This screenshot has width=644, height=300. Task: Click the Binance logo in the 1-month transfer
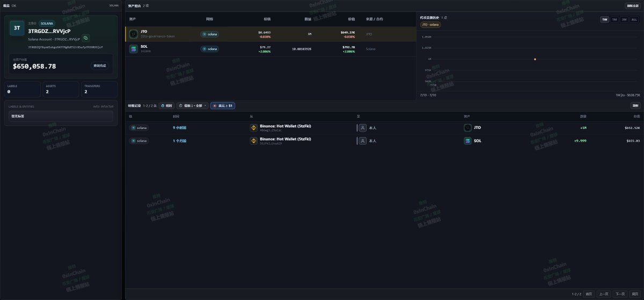point(254,141)
